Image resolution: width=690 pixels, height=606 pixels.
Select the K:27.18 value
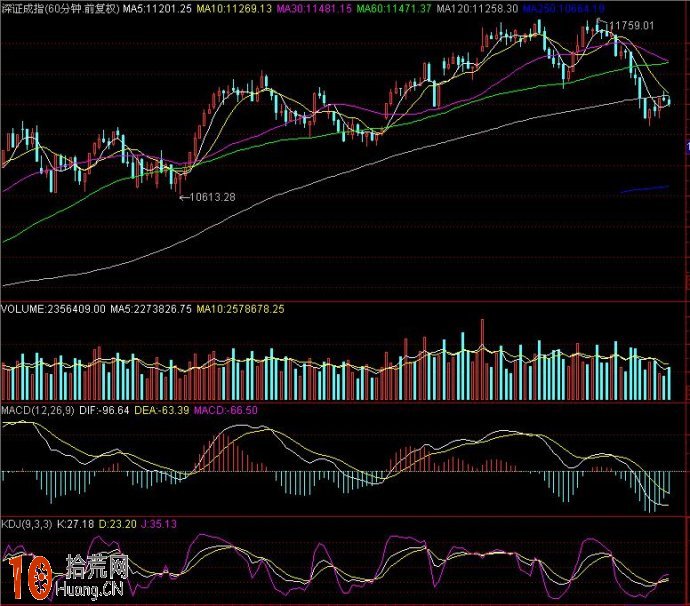76,524
